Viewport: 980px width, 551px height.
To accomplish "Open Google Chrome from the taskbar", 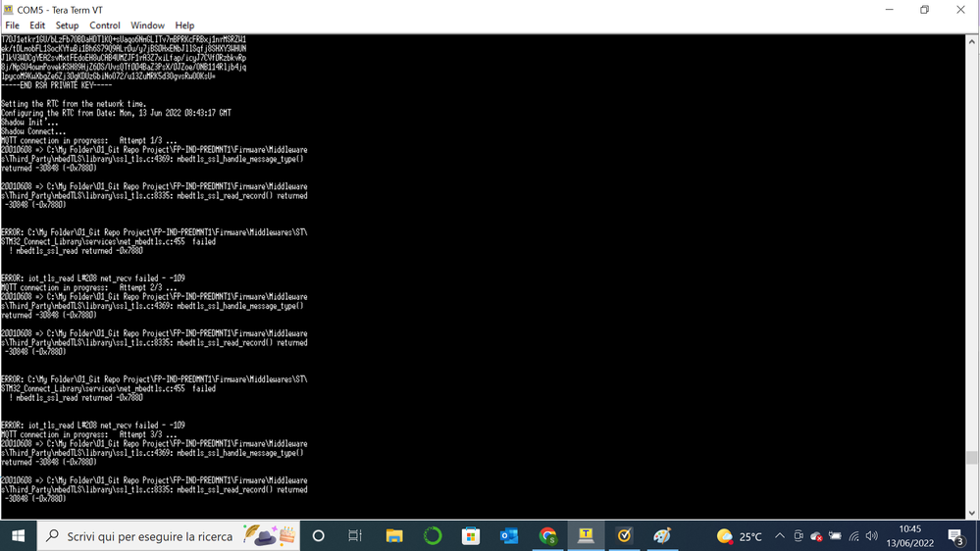I will click(x=547, y=535).
